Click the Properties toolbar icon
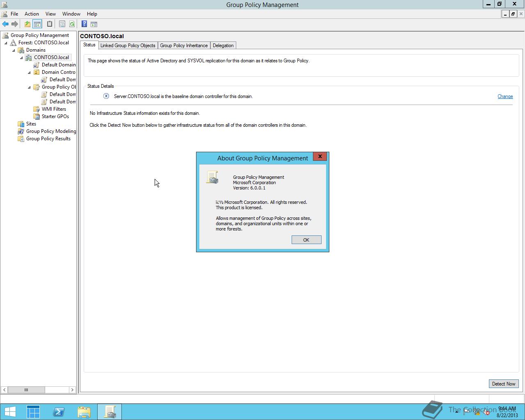The height and width of the screenshot is (420, 525). tap(62, 24)
